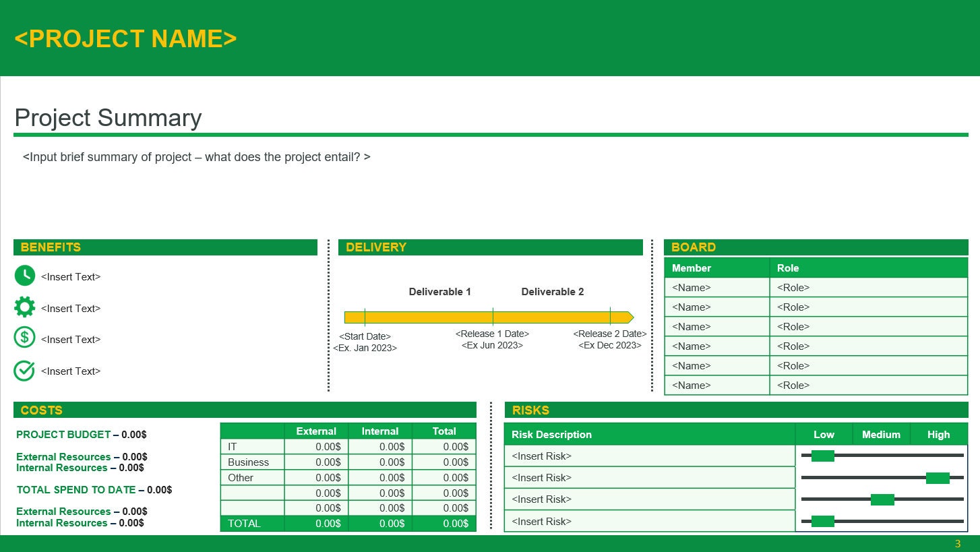The image size is (980, 552).
Task: Select the DELIVERY header banner
Action: (490, 247)
